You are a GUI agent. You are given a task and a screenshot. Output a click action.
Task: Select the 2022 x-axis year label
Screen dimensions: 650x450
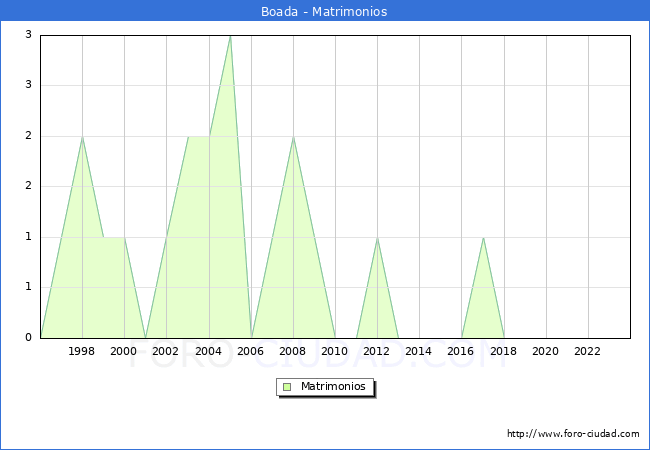coord(588,351)
